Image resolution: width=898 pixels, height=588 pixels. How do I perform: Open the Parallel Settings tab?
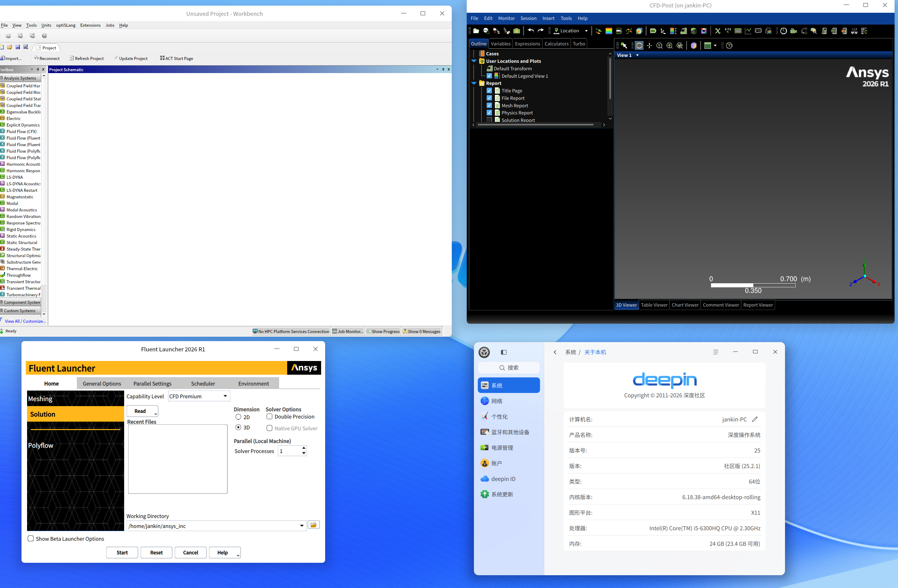pyautogui.click(x=152, y=383)
